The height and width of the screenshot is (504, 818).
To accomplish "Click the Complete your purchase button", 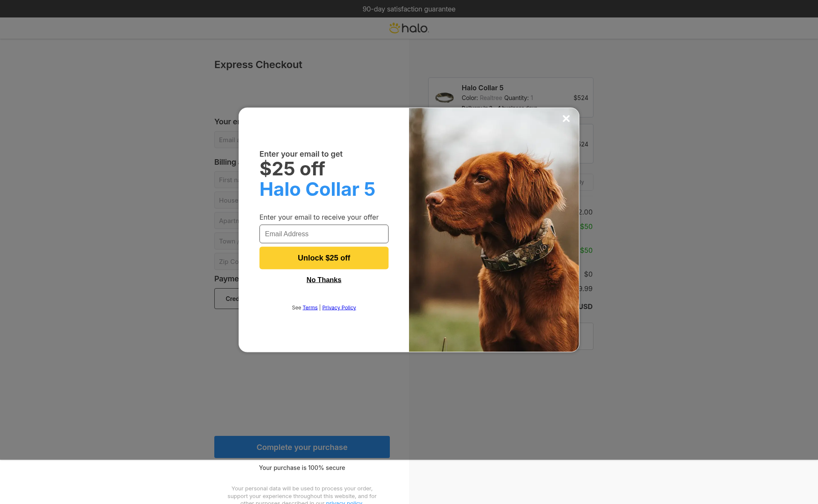I will point(302,447).
